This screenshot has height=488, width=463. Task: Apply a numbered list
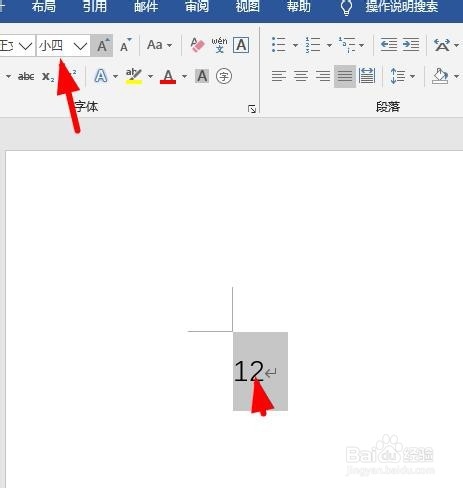pyautogui.click(x=313, y=45)
